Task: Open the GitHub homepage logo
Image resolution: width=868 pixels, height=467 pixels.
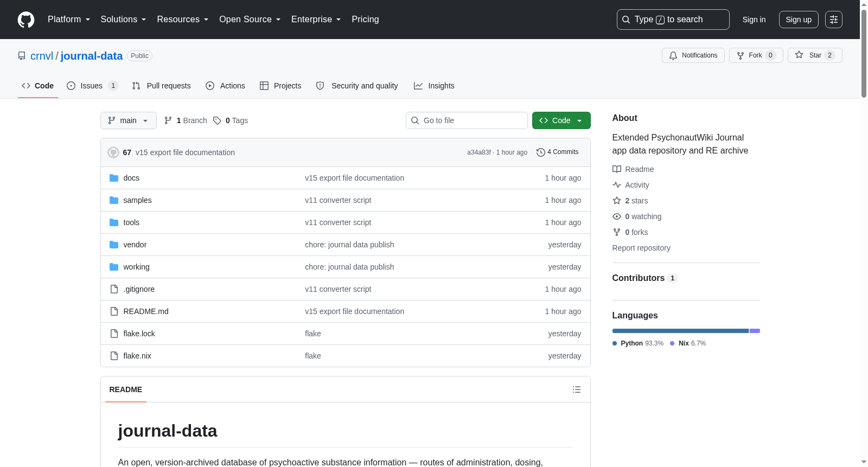Action: [x=26, y=20]
